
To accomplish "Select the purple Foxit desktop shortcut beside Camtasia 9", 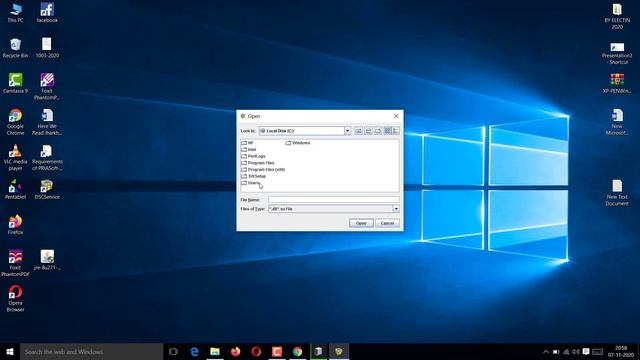I will coord(47,87).
